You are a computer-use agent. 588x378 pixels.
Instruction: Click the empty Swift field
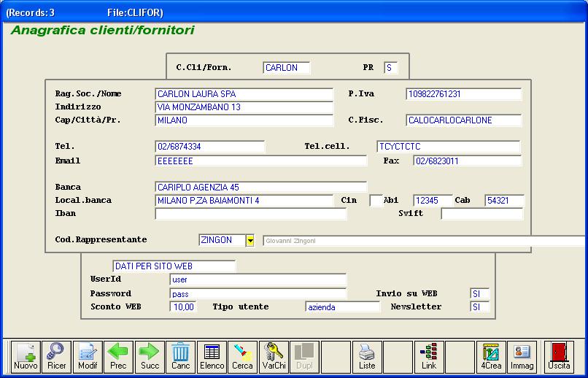pos(482,214)
